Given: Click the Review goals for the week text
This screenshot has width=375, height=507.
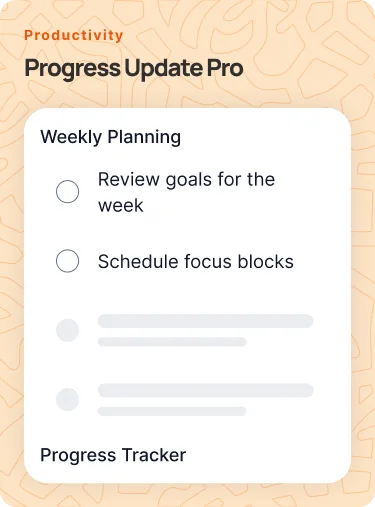Looking at the screenshot, I should (x=186, y=192).
